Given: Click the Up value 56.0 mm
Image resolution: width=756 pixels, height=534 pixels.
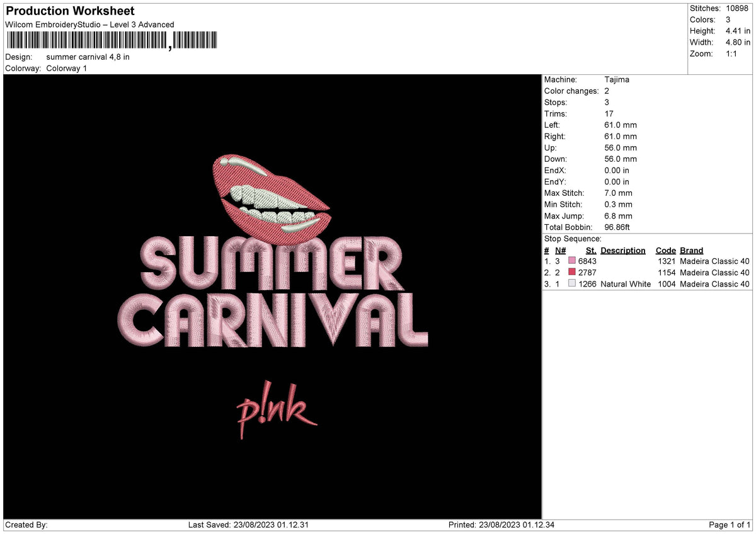Looking at the screenshot, I should (x=621, y=147).
